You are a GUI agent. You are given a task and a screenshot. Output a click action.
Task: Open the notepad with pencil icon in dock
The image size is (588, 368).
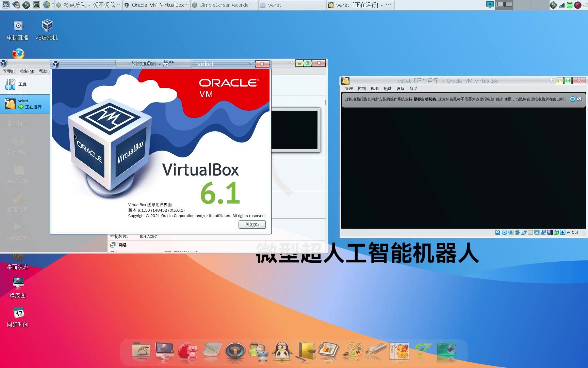(212, 351)
